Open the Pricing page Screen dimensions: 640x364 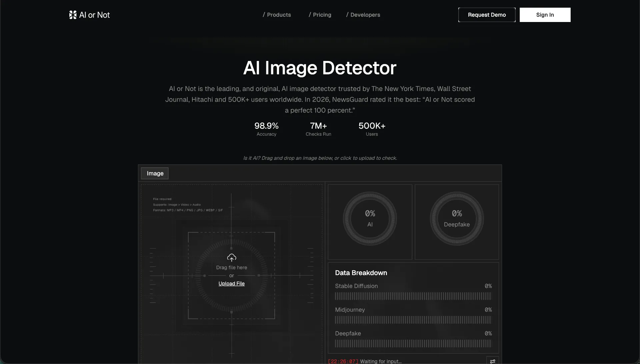[320, 15]
